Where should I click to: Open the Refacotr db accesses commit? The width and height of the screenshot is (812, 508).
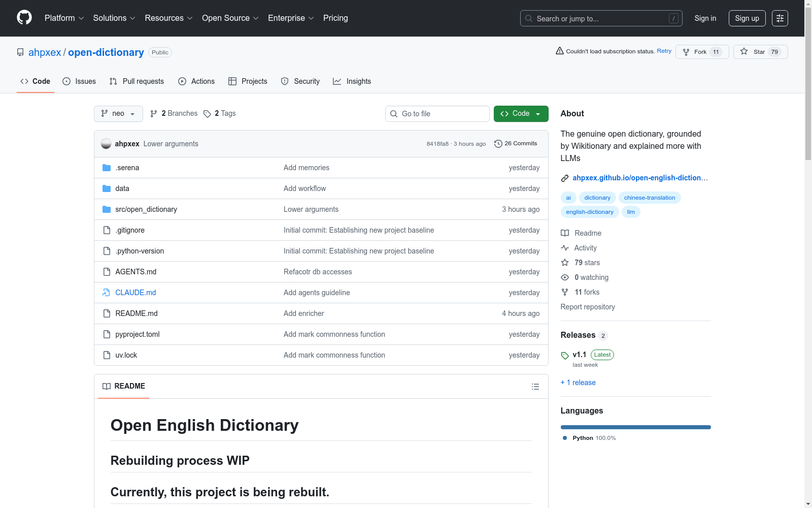click(318, 272)
